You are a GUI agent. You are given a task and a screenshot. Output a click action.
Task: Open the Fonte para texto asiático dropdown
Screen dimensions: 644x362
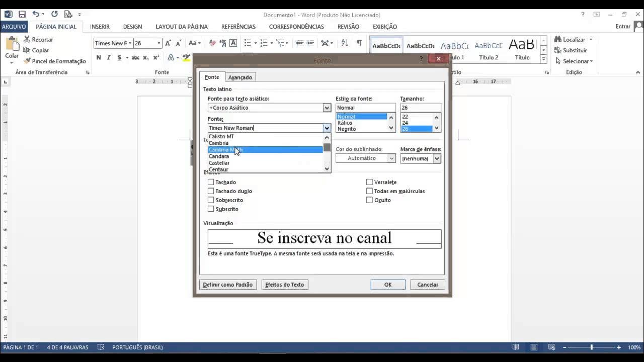click(327, 108)
